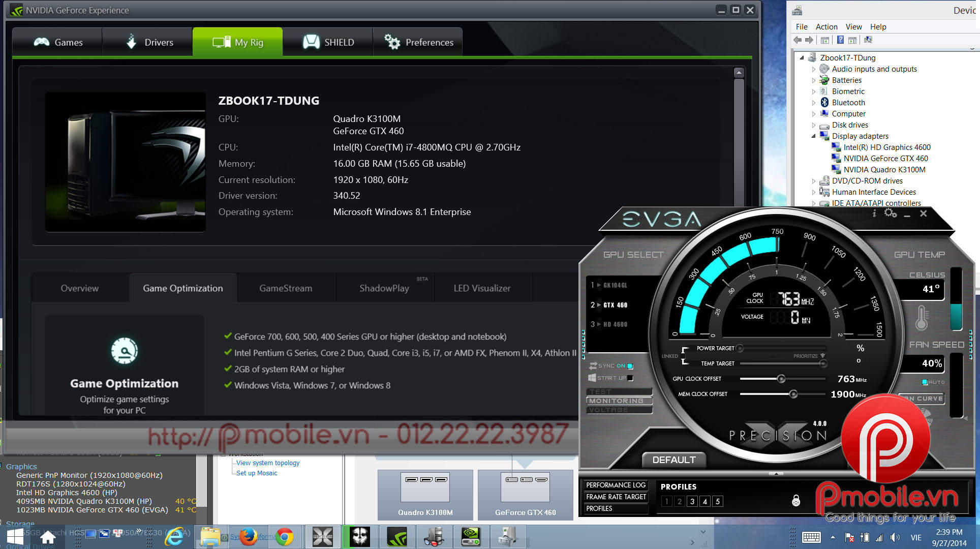
Task: Open the ShadowPlay beta sub-tab
Action: (384, 288)
